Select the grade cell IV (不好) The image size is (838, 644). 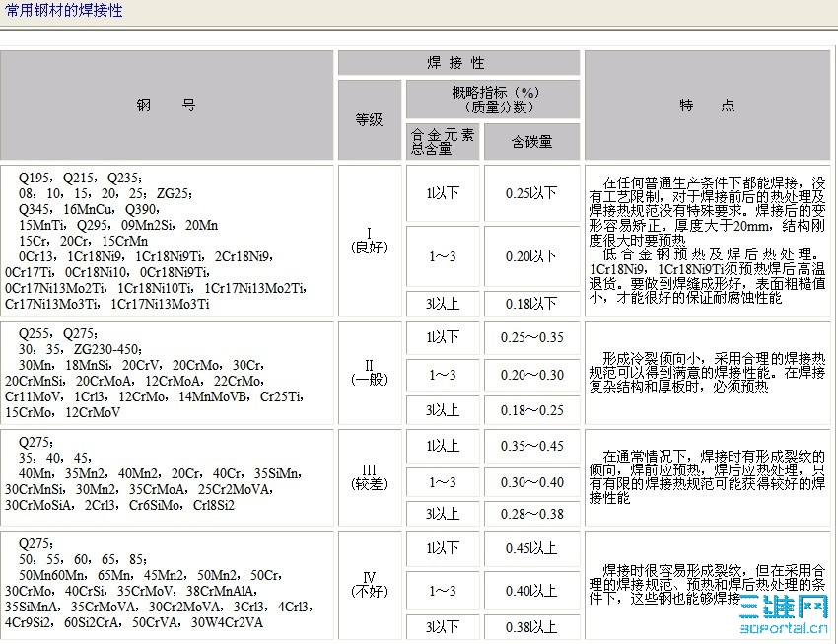click(x=370, y=585)
